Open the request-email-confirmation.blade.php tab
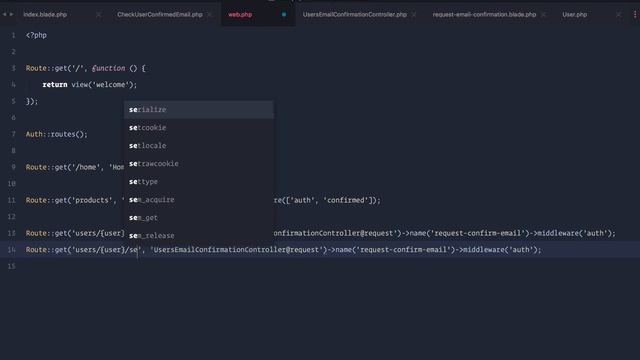 (x=484, y=15)
